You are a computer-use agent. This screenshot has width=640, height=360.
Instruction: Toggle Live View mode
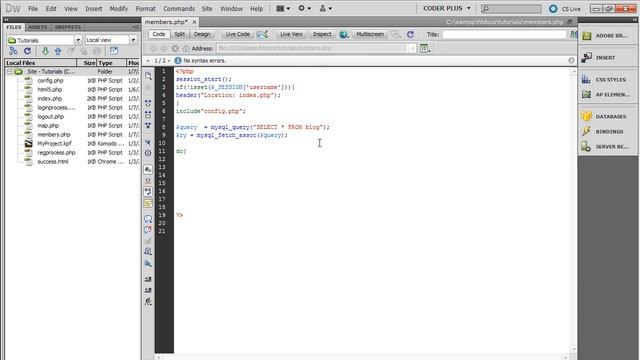click(291, 34)
